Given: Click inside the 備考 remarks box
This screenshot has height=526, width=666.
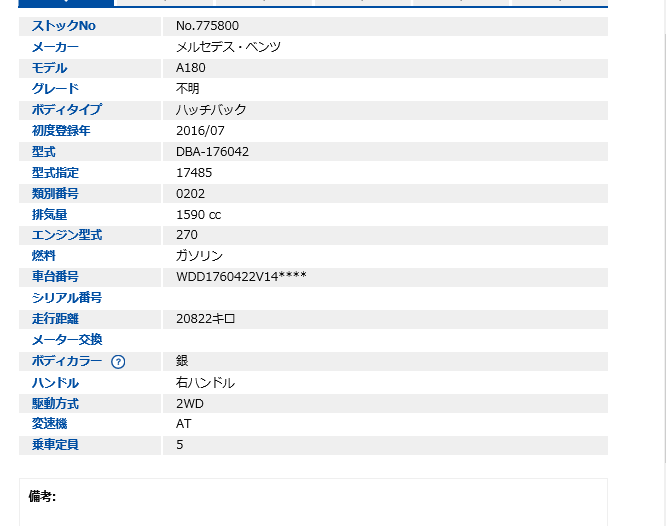Looking at the screenshot, I should click(313, 505).
